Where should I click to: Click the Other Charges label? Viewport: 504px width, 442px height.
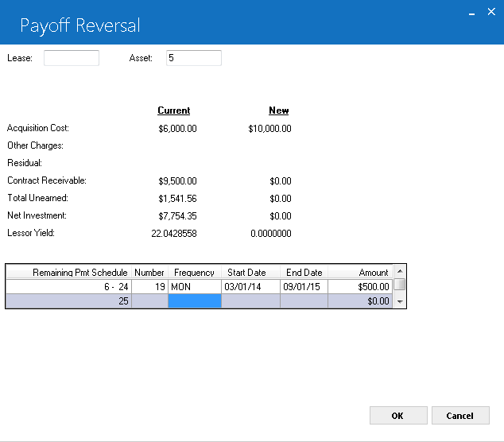[35, 145]
